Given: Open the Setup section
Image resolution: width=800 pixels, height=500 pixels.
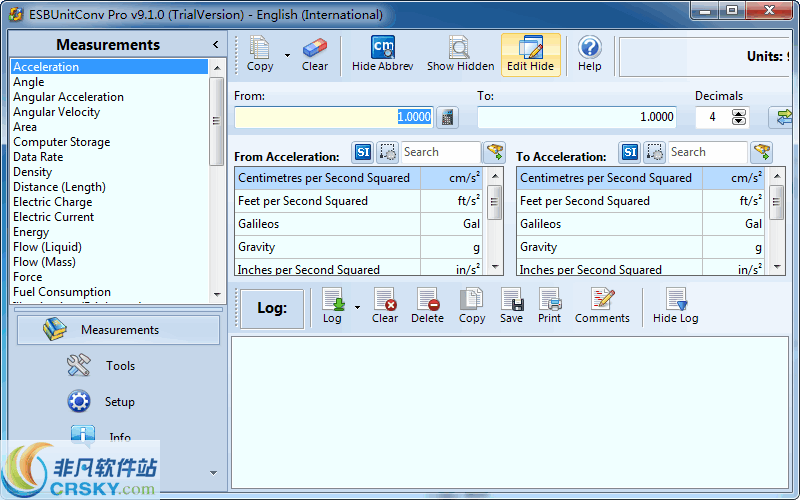Looking at the screenshot, I should point(118,402).
